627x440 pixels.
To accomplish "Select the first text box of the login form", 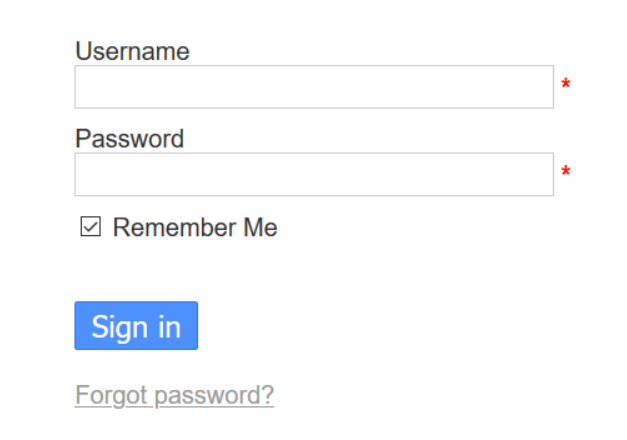I will [314, 87].
